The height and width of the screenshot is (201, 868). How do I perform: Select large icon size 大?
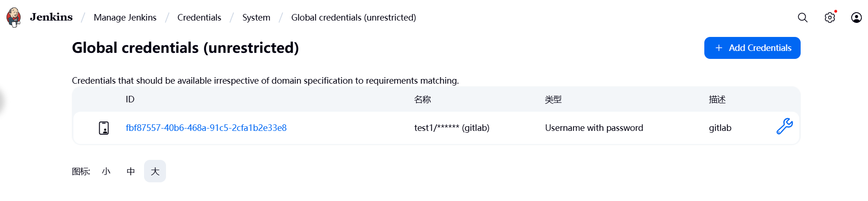click(155, 172)
